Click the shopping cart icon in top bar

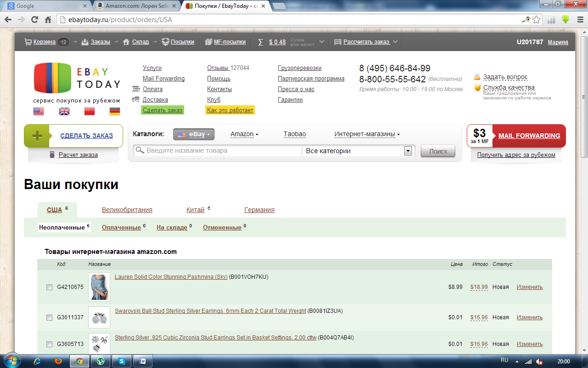28,42
